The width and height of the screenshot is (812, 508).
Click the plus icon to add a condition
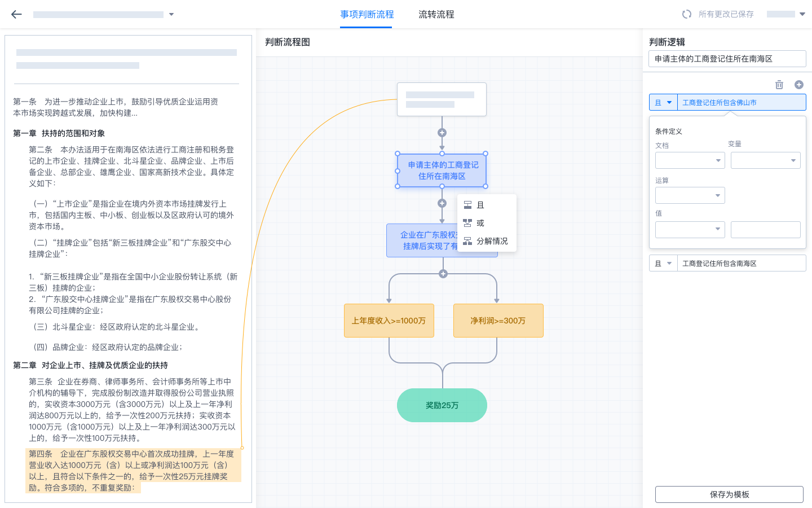[798, 85]
